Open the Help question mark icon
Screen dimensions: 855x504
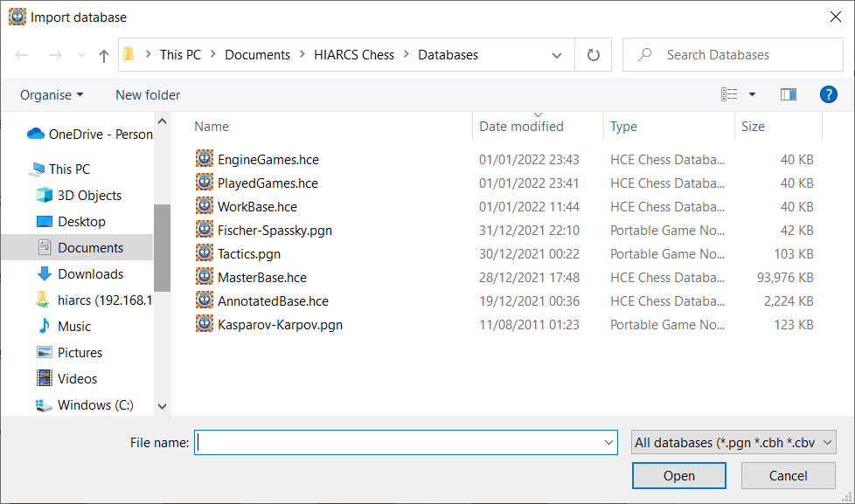pos(828,94)
